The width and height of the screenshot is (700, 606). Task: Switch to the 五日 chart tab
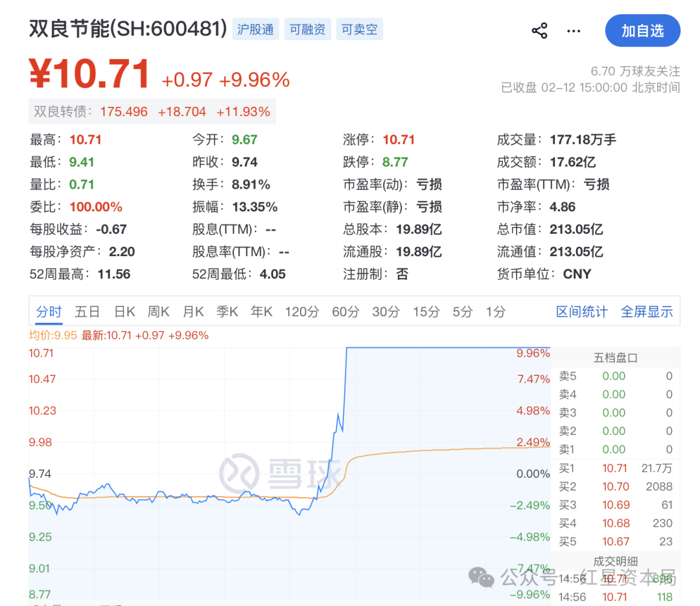click(87, 311)
